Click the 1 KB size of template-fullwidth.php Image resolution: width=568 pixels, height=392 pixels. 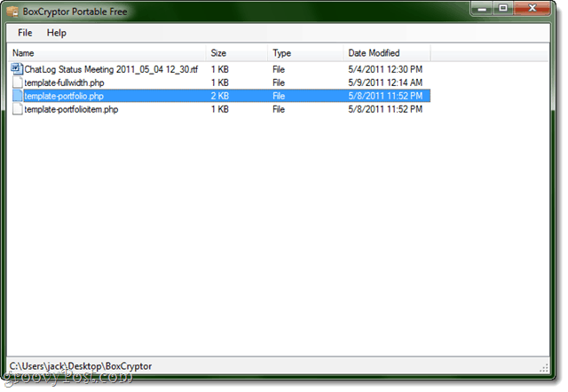tap(220, 82)
